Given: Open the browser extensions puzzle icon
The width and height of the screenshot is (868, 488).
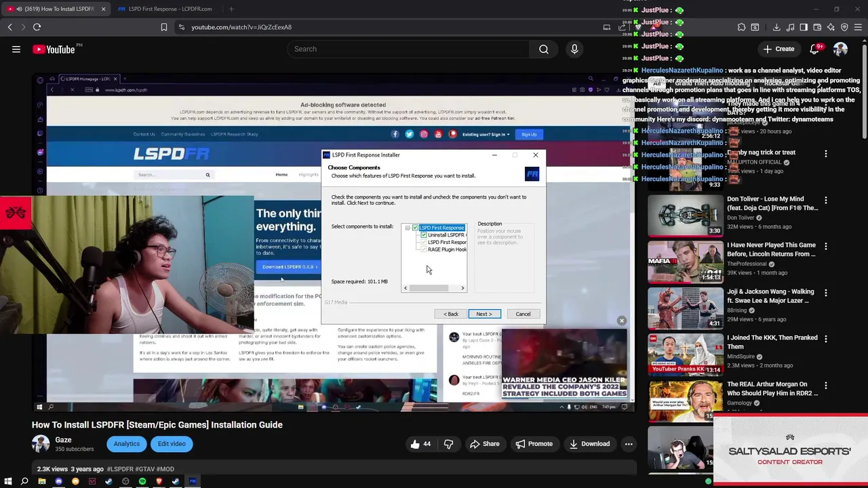Looking at the screenshot, I should 741,27.
